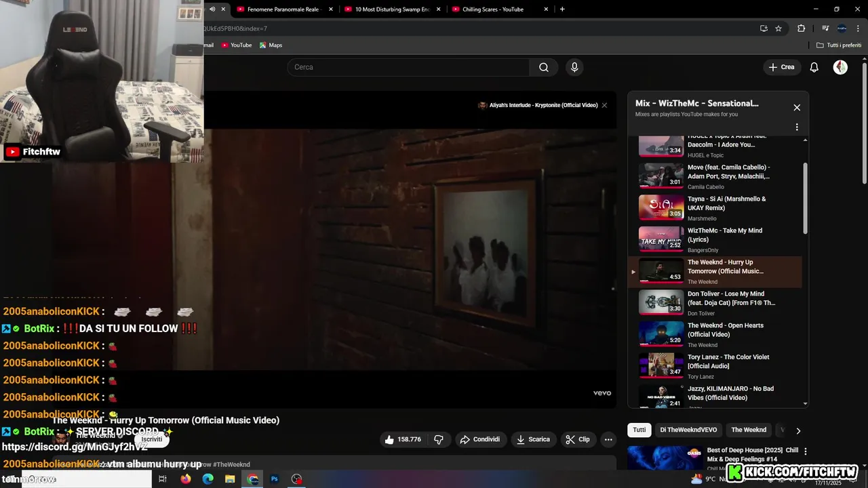Open Firefox from the taskbar
868x488 pixels.
click(x=186, y=479)
